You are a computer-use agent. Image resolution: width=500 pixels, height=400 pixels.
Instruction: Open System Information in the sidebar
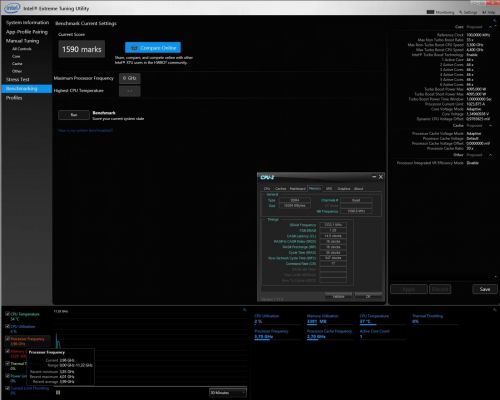tap(27, 22)
